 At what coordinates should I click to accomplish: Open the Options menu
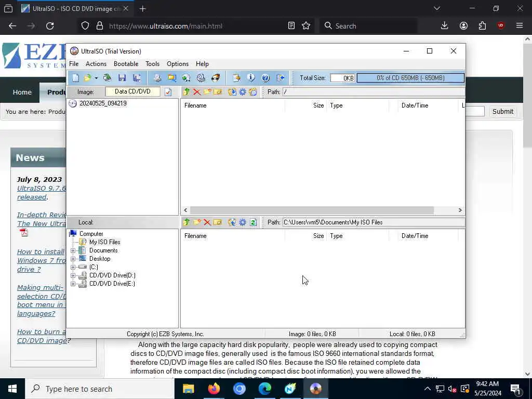pos(178,64)
